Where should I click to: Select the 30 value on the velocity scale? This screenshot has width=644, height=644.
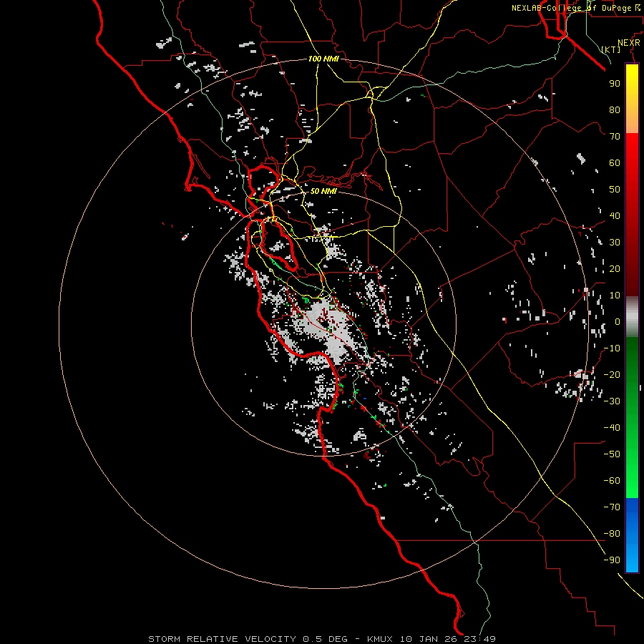pos(615,243)
